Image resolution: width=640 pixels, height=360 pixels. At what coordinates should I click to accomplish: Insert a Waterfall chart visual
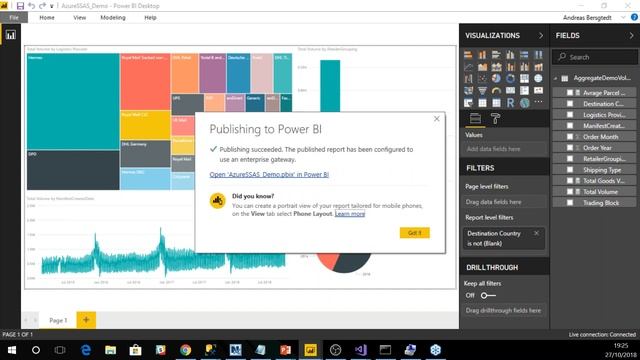pyautogui.click(x=468, y=78)
